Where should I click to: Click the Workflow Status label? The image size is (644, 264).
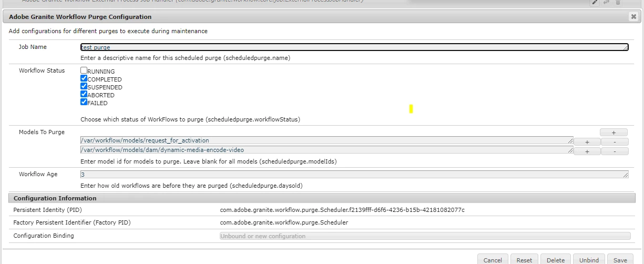point(42,70)
